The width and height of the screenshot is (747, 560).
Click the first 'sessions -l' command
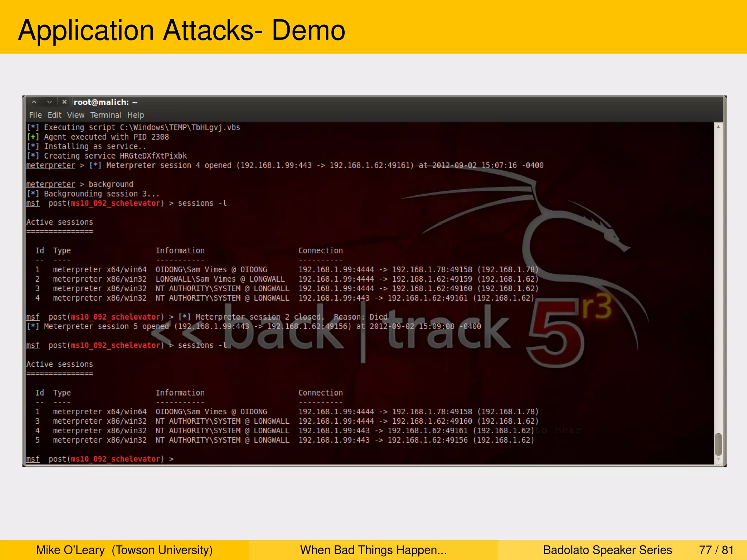(202, 203)
